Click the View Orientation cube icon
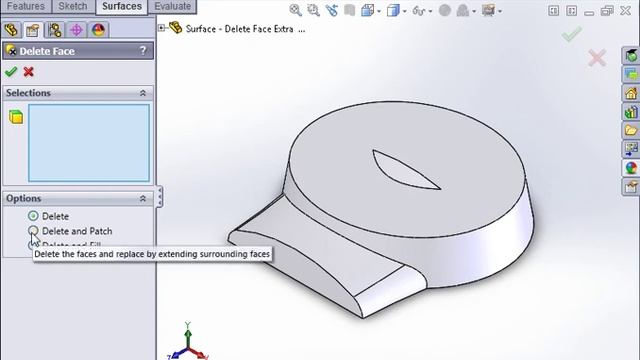 coord(367,10)
